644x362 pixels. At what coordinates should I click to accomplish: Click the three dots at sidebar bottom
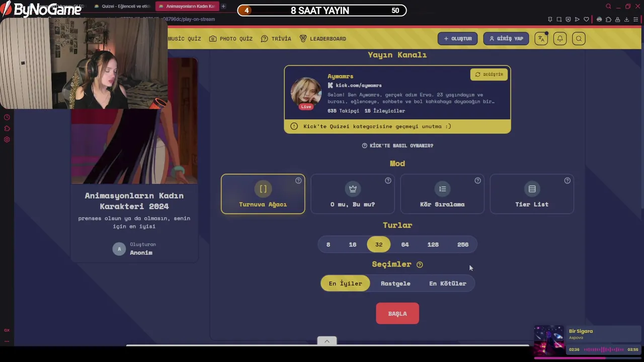[7, 341]
